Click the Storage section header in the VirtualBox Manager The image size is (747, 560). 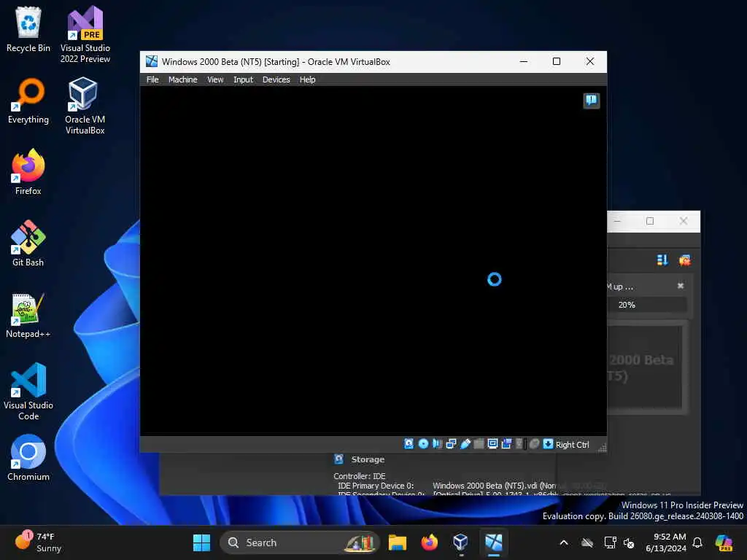click(x=368, y=459)
